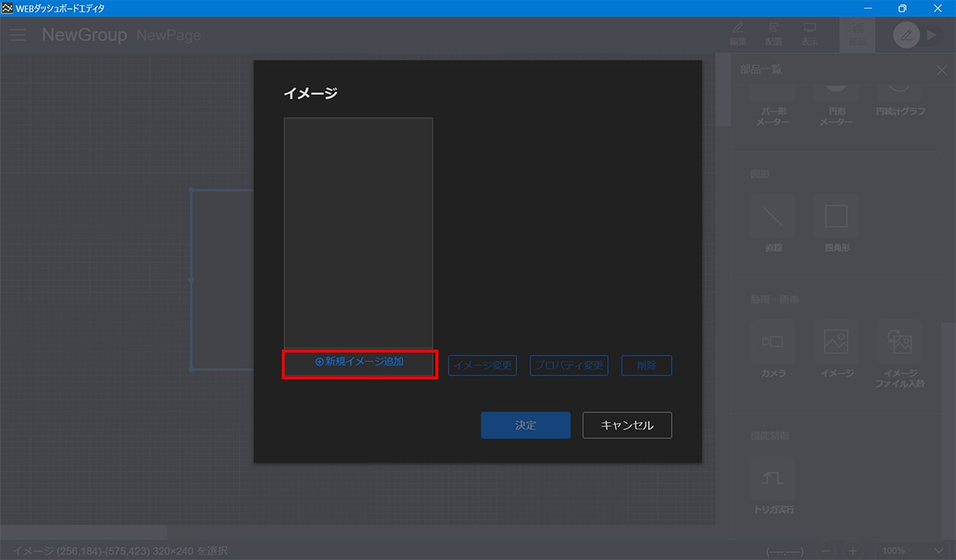Click the イメージ変更 button
The height and width of the screenshot is (560, 956).
(x=482, y=365)
